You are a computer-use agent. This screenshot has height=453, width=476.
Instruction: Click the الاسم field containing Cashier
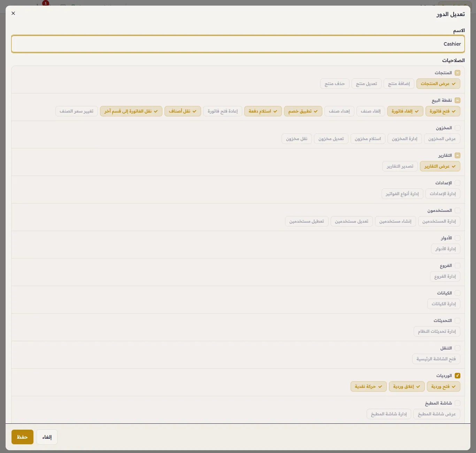pyautogui.click(x=238, y=44)
